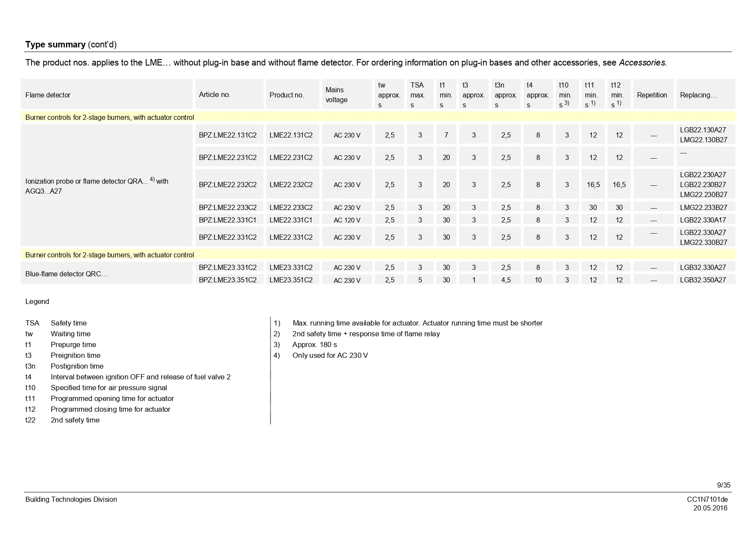Select the 'Flame detector' column header
Screen dimensions: 756x535
[x=48, y=95]
